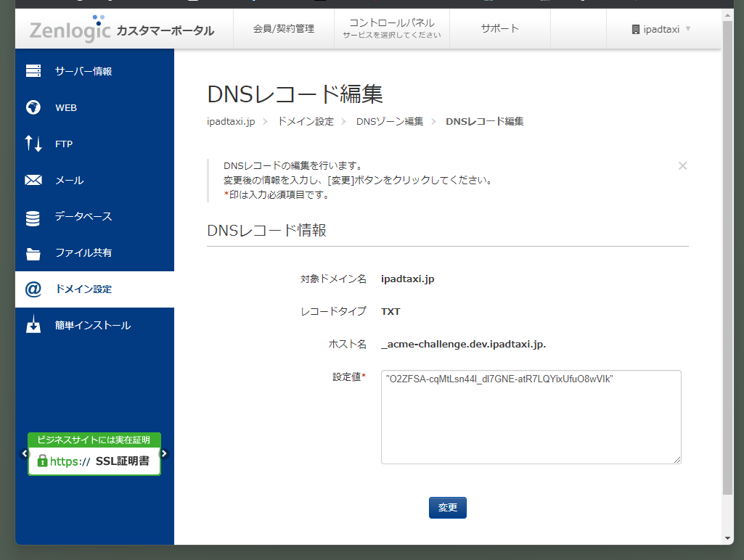Click the TXT record type value
Image resolution: width=744 pixels, height=560 pixels.
point(391,311)
